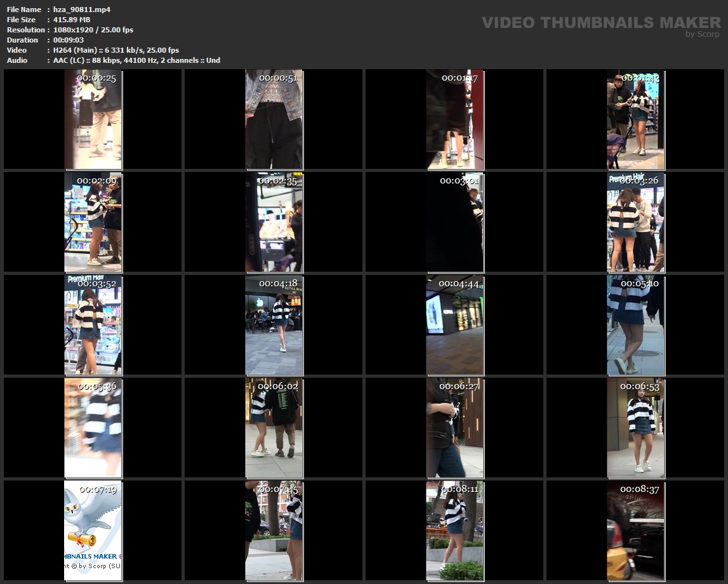Click the plaza frame at 00:04:18
728x584 pixels.
click(x=274, y=325)
